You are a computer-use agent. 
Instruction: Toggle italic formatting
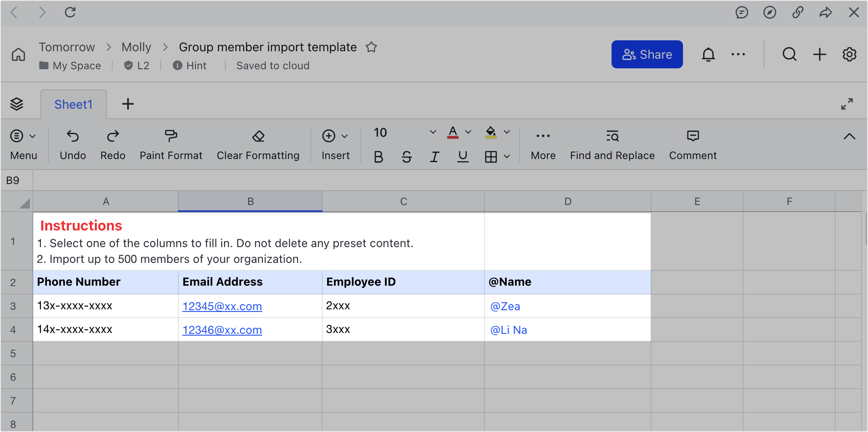434,157
